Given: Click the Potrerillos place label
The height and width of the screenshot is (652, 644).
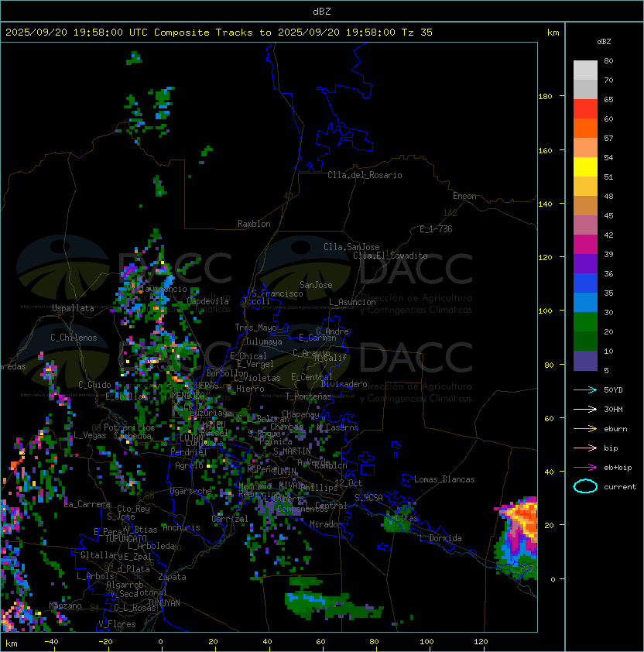Looking at the screenshot, I should (129, 427).
